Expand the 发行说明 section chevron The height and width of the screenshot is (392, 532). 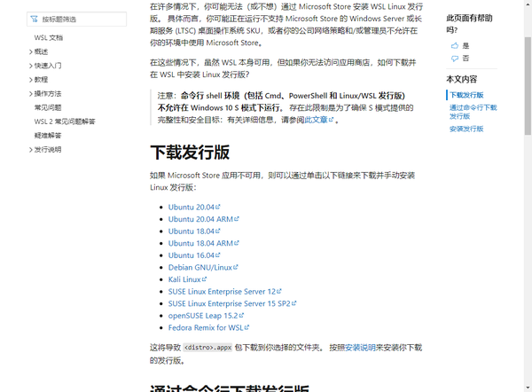30,150
